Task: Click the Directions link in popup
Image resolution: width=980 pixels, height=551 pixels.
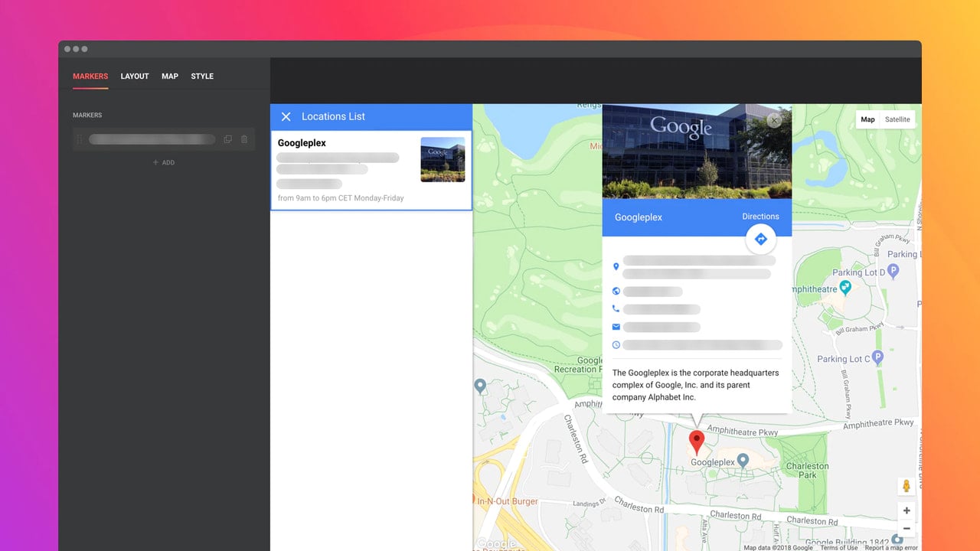Action: click(x=760, y=217)
